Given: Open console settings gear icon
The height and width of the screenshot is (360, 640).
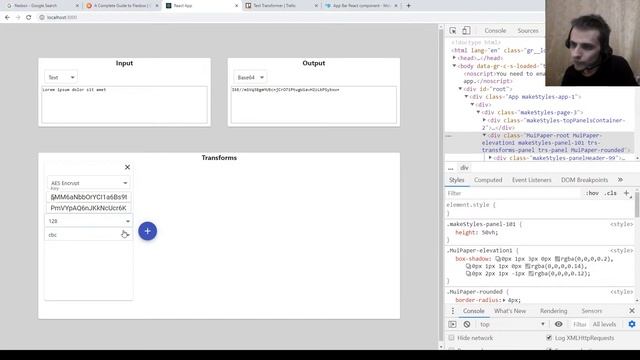Looking at the screenshot, I should 632,324.
